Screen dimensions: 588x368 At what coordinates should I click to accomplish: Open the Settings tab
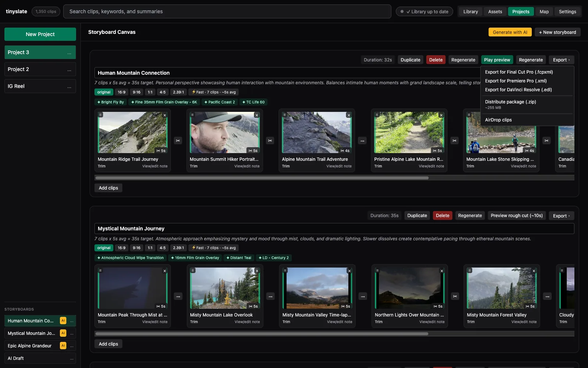(567, 11)
